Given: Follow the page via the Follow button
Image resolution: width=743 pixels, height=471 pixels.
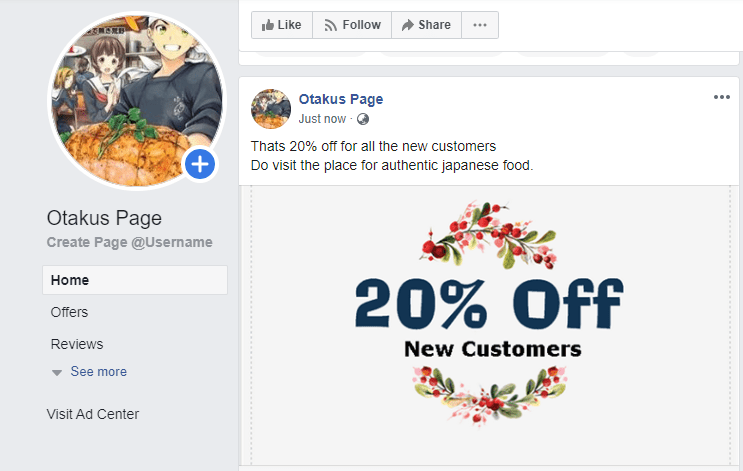Looking at the screenshot, I should [x=352, y=25].
